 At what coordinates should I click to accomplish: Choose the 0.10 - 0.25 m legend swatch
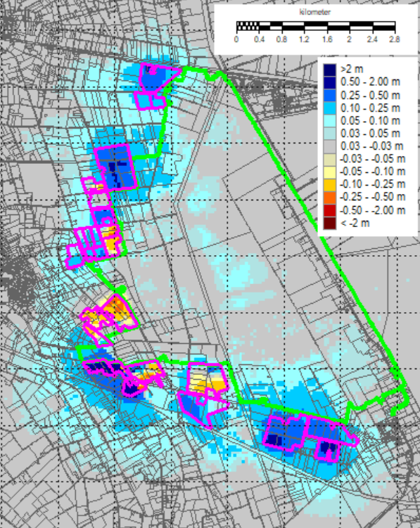[330, 108]
